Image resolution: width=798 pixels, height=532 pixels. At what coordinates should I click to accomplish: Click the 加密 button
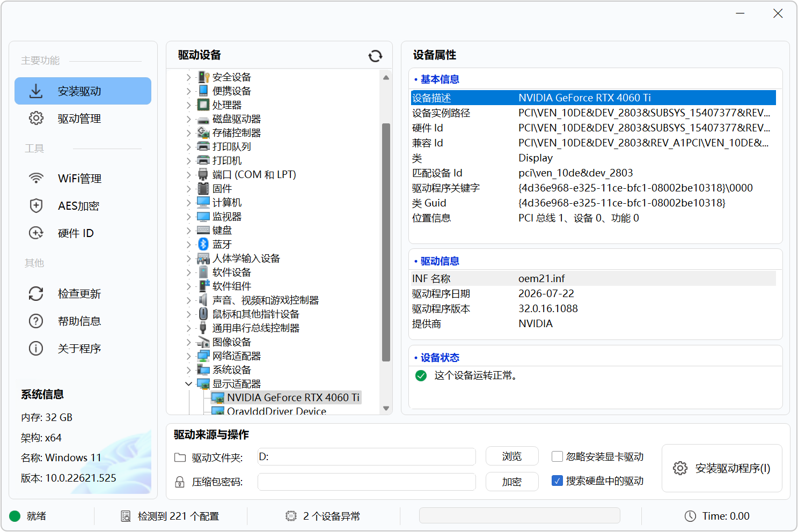point(512,482)
